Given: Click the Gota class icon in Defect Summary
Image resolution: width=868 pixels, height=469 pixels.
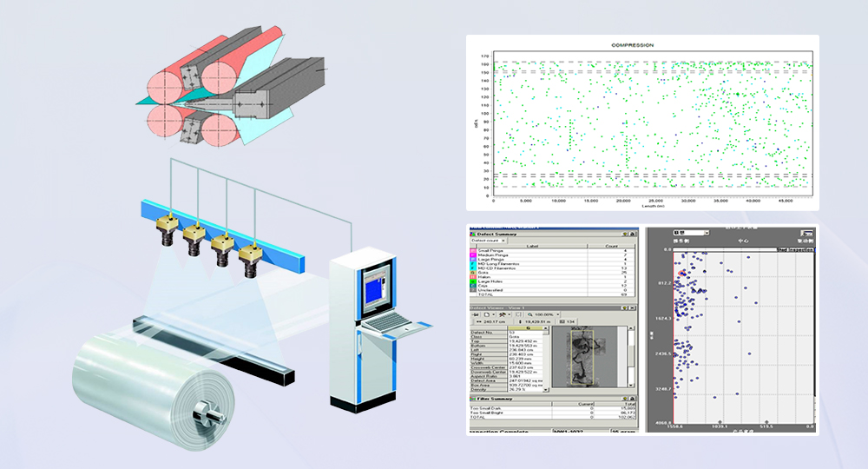Looking at the screenshot, I should 473,273.
